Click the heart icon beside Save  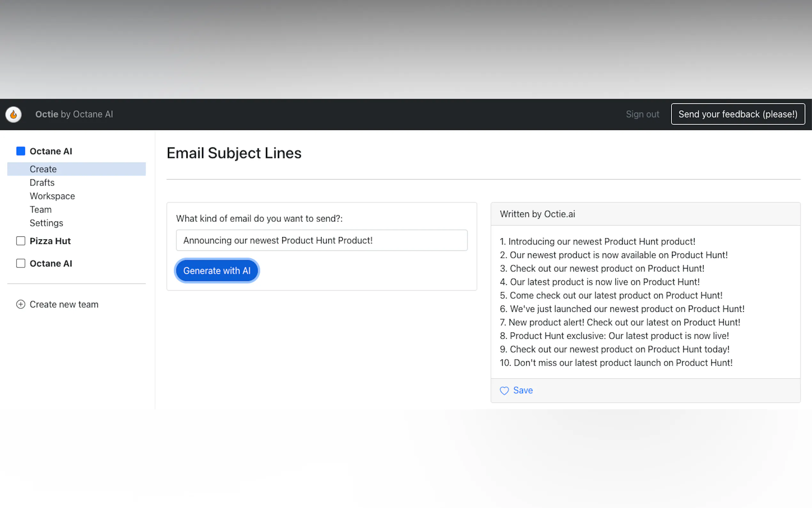[x=504, y=390]
